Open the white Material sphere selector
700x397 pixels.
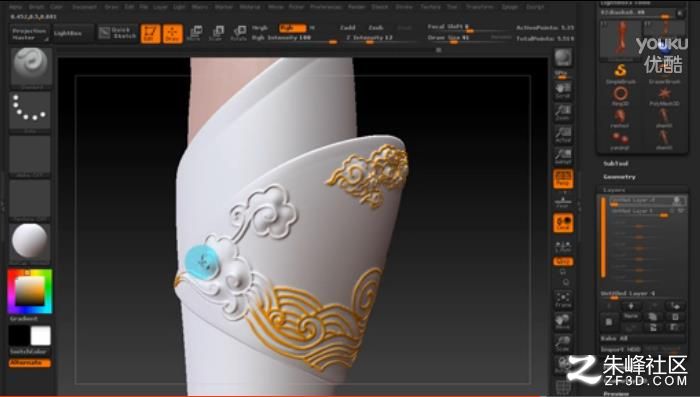click(x=30, y=242)
